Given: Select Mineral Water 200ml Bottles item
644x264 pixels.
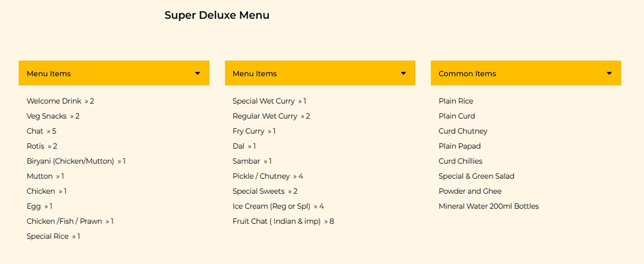Looking at the screenshot, I should coord(489,206).
